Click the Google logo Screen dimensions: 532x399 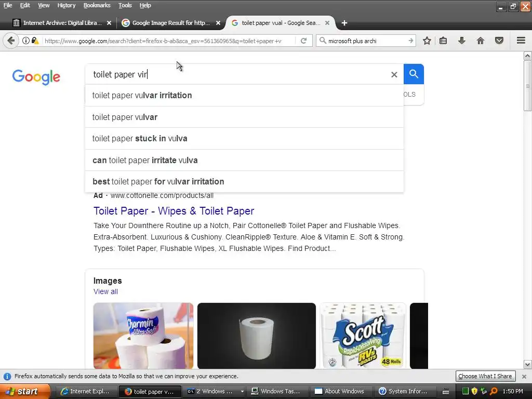36,77
